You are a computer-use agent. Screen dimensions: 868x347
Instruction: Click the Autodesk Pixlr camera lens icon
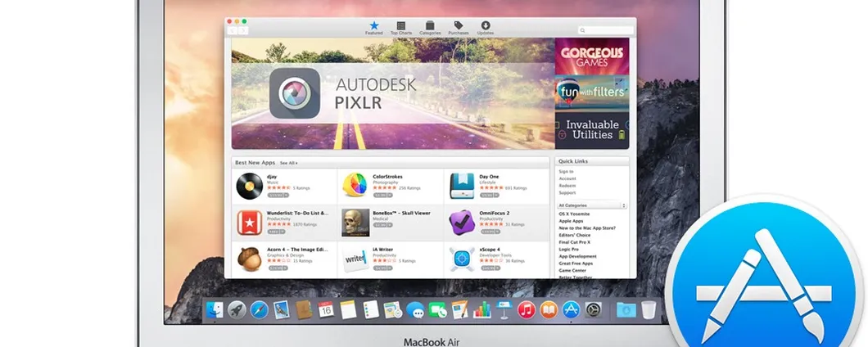[x=295, y=93]
